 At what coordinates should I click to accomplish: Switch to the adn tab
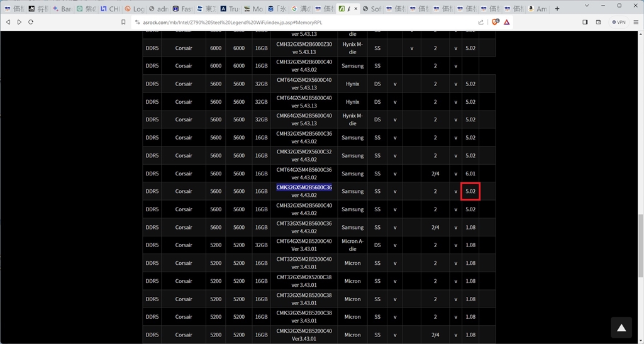point(158,9)
